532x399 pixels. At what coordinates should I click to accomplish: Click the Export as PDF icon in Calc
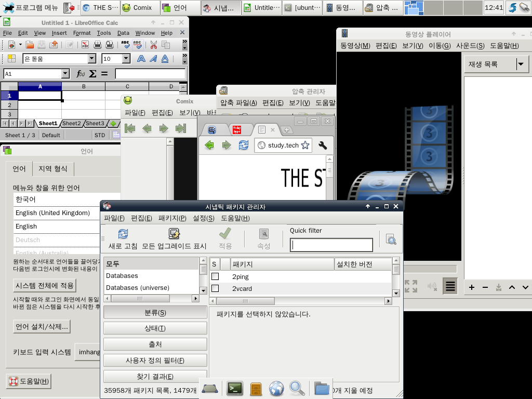85,45
